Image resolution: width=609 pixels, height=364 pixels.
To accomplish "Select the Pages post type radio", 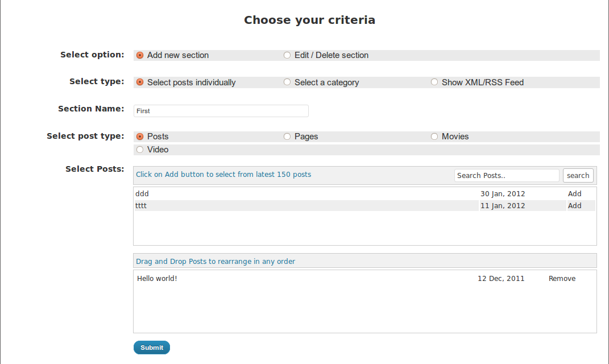I will 287,136.
